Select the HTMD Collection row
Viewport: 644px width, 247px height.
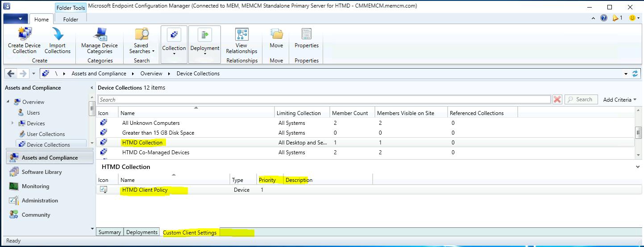pyautogui.click(x=366, y=143)
